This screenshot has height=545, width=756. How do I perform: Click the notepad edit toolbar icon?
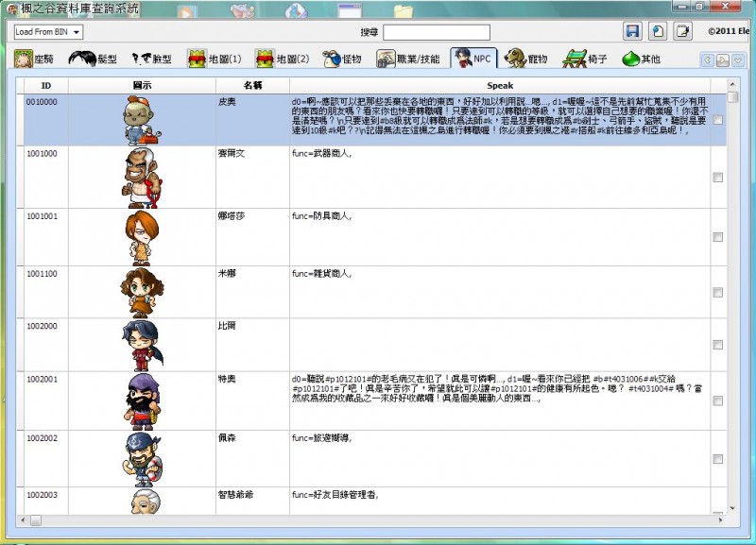pos(683,31)
